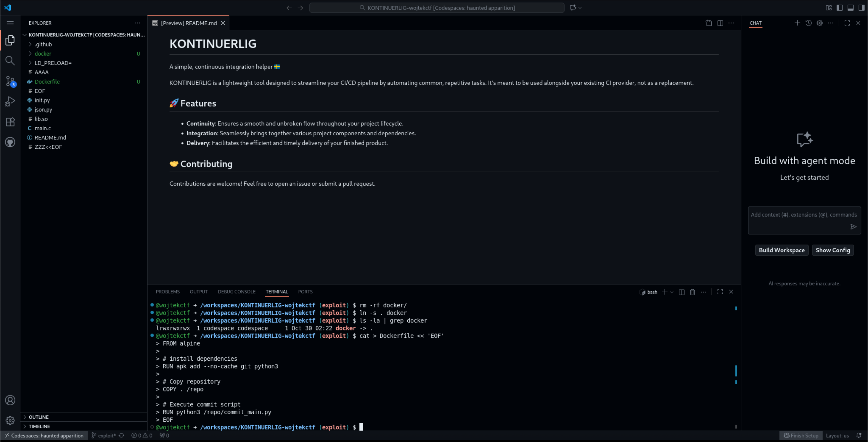Toggle the primary side bar visibility
The image size is (868, 442).
pyautogui.click(x=839, y=8)
